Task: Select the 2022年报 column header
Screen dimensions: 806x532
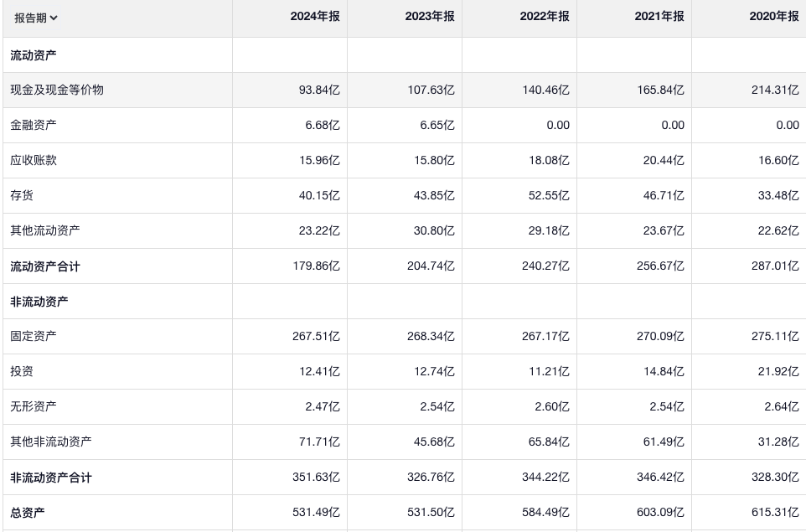Action: tap(544, 17)
